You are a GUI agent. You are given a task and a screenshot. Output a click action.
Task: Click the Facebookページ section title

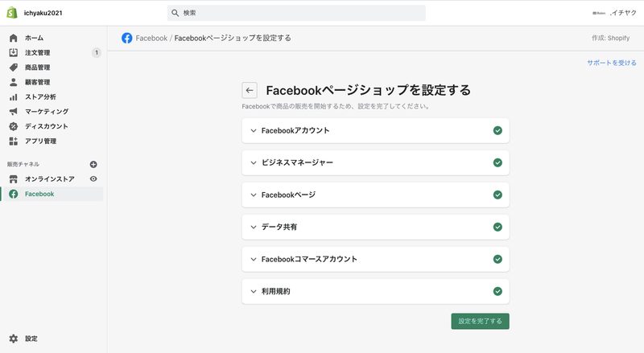click(288, 195)
